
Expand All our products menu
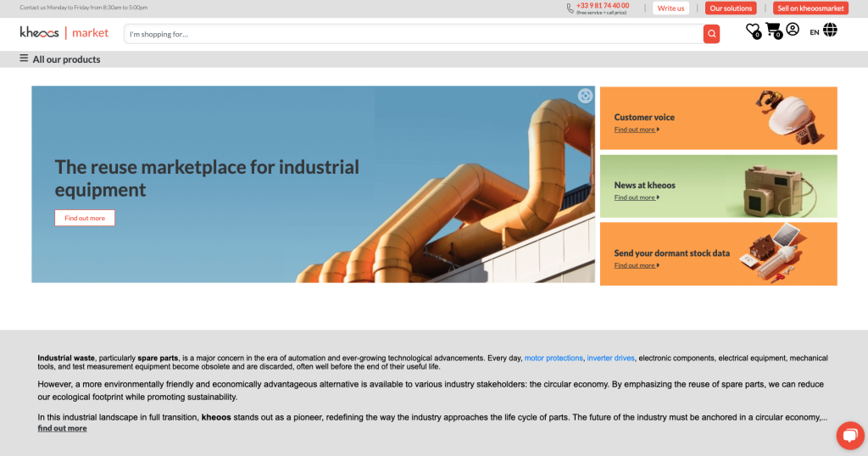click(66, 59)
